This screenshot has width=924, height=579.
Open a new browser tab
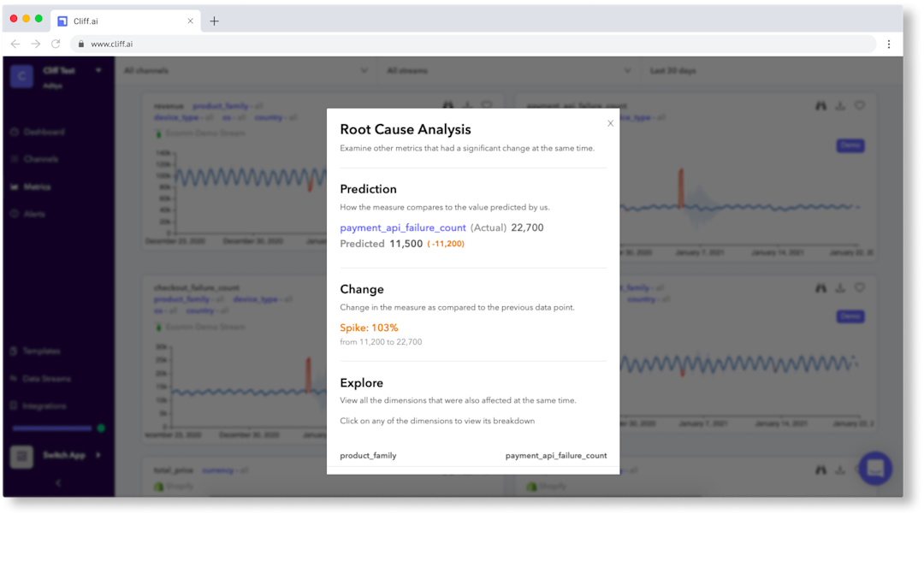215,21
